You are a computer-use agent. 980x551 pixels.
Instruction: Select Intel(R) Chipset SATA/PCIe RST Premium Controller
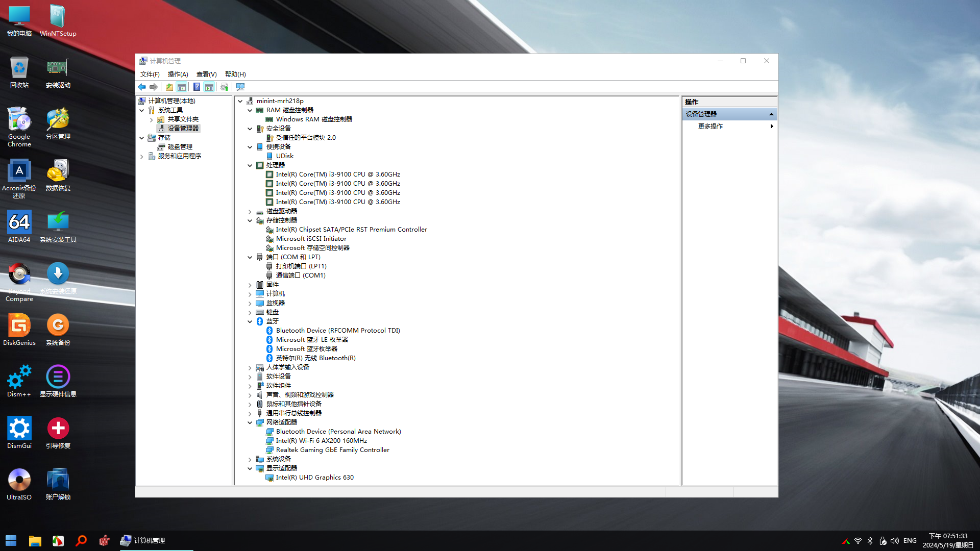click(352, 230)
